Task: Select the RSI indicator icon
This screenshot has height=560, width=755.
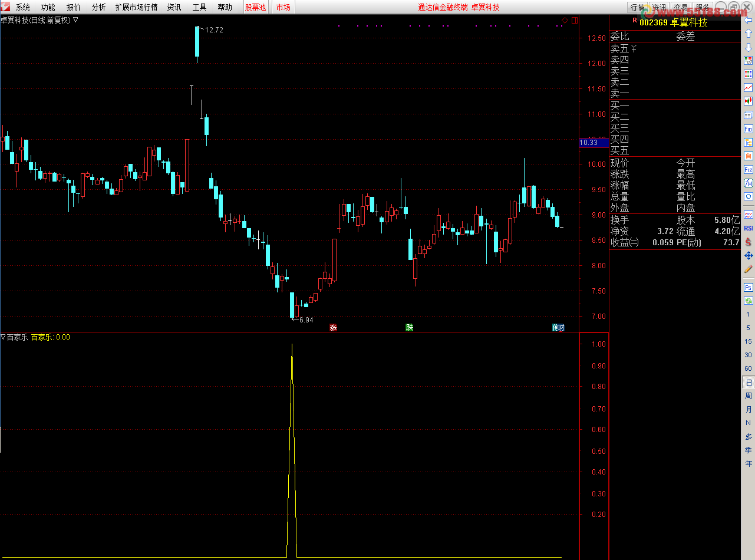Action: coord(749,228)
